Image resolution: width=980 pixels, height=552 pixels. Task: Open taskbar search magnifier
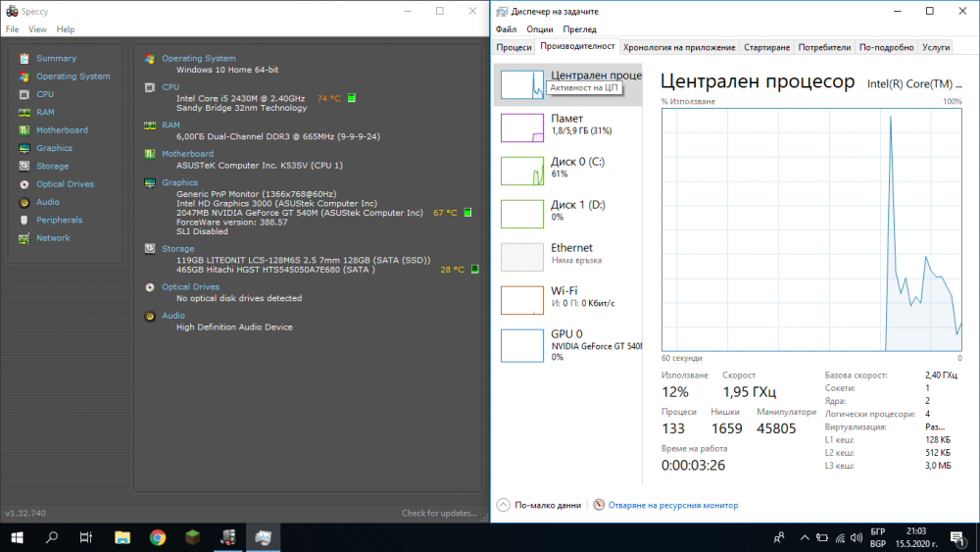52,537
